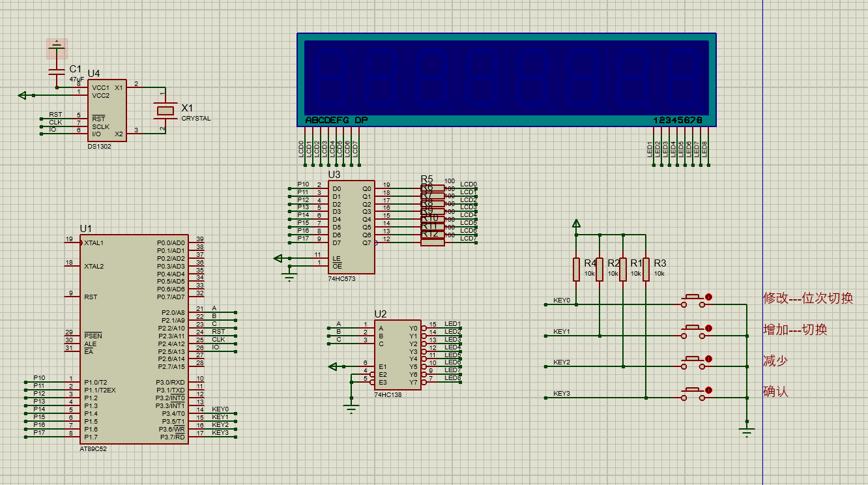Select power terminal above resistor R4
This screenshot has width=868, height=485.
[x=576, y=225]
